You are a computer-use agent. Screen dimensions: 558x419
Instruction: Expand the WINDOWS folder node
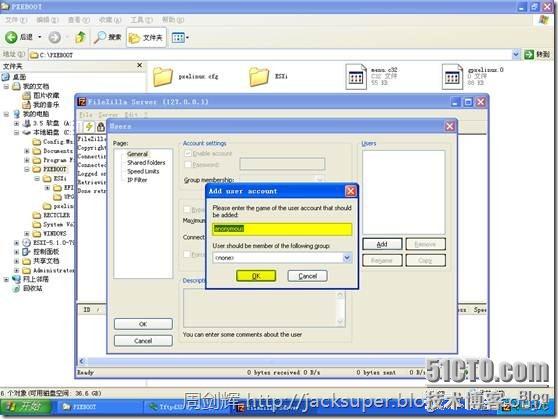point(27,234)
